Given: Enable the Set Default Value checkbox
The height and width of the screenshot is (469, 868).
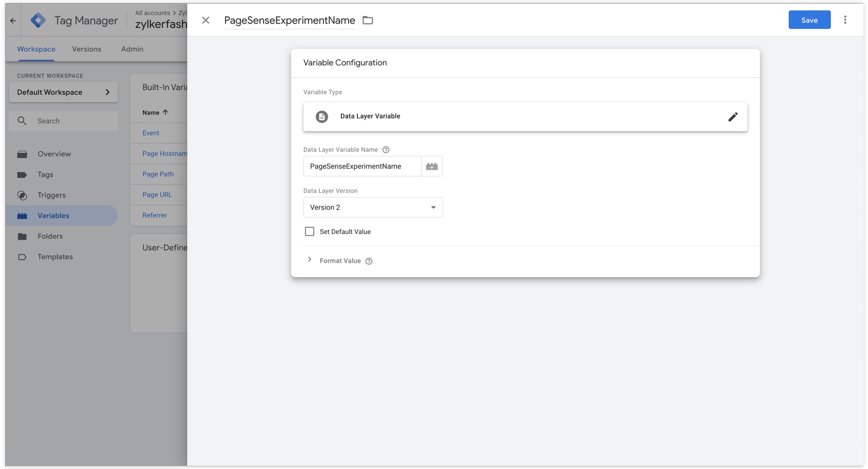Looking at the screenshot, I should [x=310, y=231].
